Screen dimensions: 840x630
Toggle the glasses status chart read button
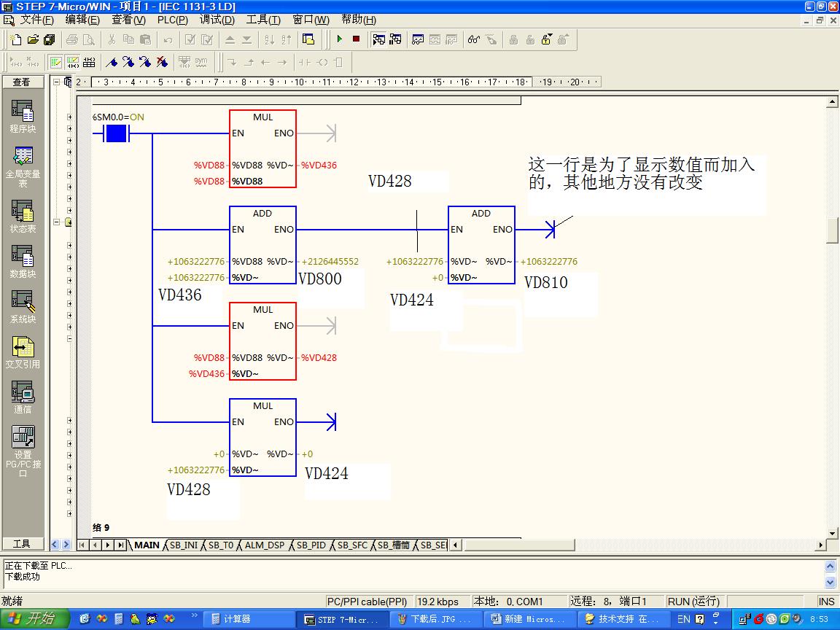tap(474, 39)
